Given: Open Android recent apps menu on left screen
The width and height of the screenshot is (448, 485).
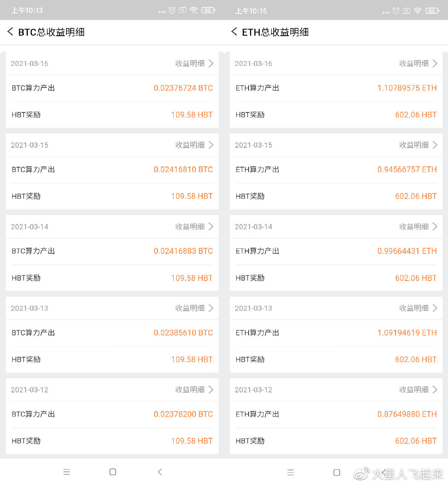Looking at the screenshot, I should [66, 472].
